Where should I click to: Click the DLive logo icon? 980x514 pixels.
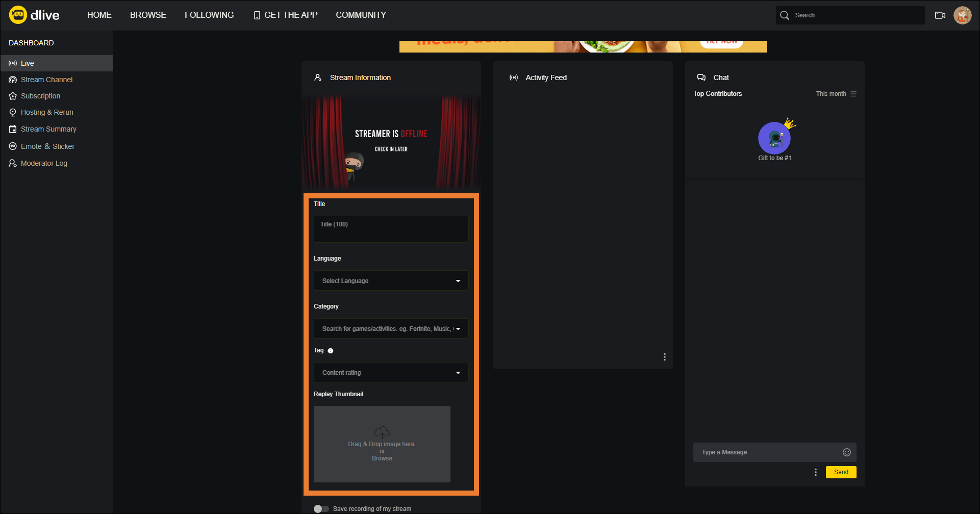pyautogui.click(x=18, y=15)
